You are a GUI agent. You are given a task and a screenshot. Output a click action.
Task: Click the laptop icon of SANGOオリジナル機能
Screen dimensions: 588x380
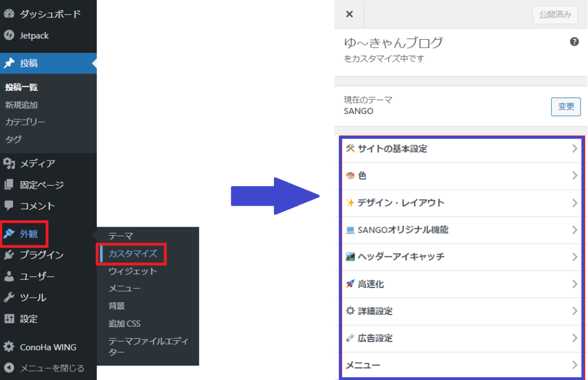350,230
